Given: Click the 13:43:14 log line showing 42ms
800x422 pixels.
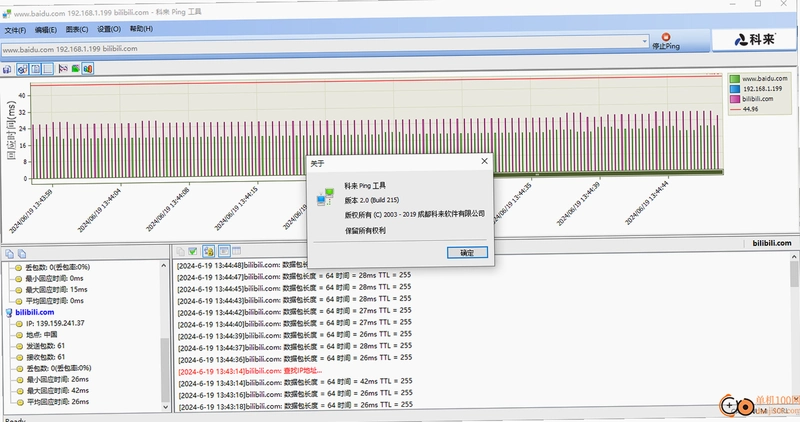Looking at the screenshot, I should (x=295, y=382).
